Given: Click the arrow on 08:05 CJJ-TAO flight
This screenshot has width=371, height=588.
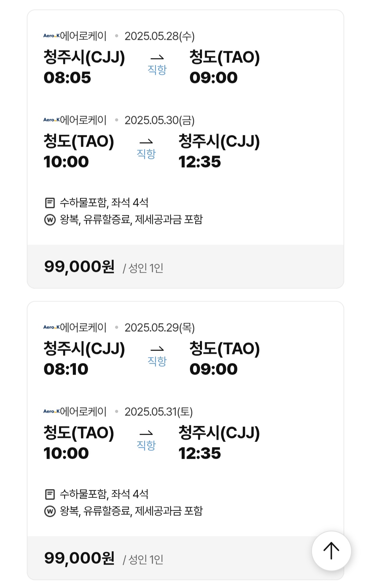Looking at the screenshot, I should pyautogui.click(x=157, y=58).
